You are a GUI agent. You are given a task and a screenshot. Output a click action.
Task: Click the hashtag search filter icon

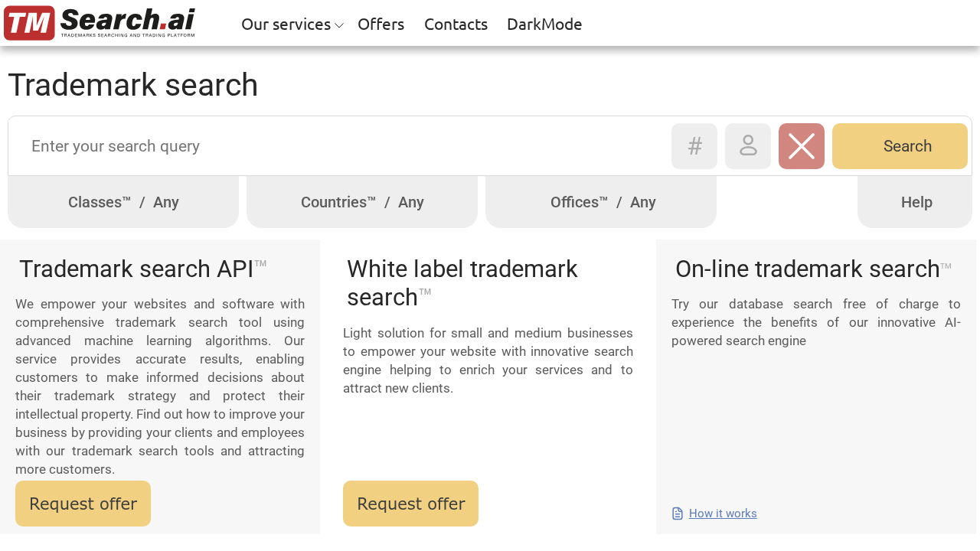point(694,145)
